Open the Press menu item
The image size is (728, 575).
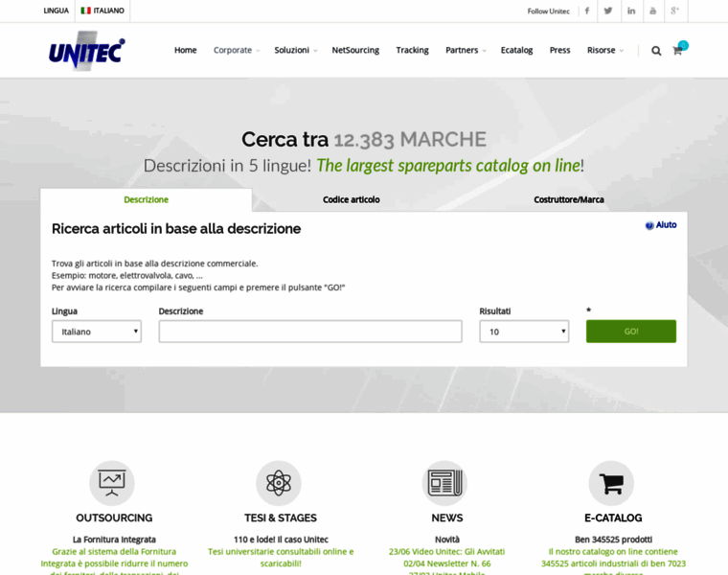coord(559,50)
